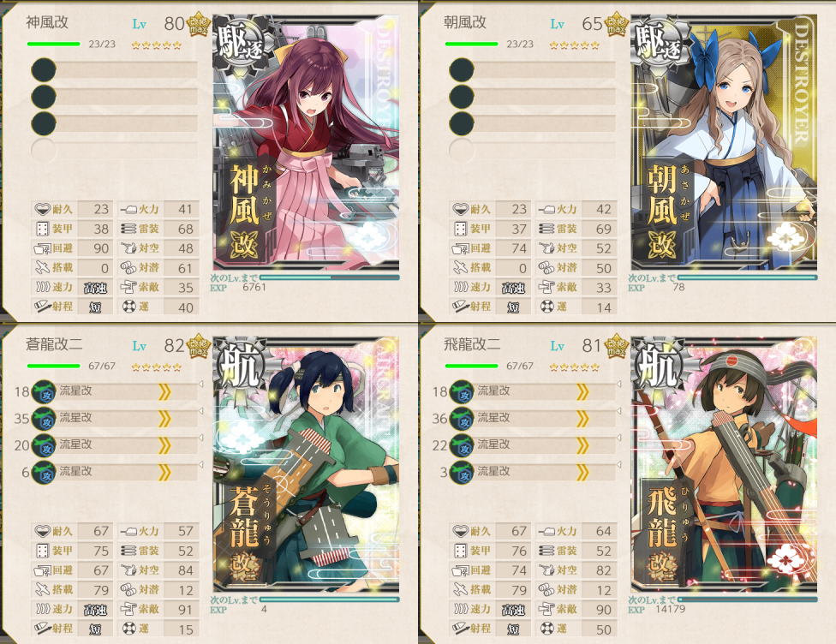
Task: Click the 駆逐 destroyer badge on 神風改 card
Action: click(239, 43)
